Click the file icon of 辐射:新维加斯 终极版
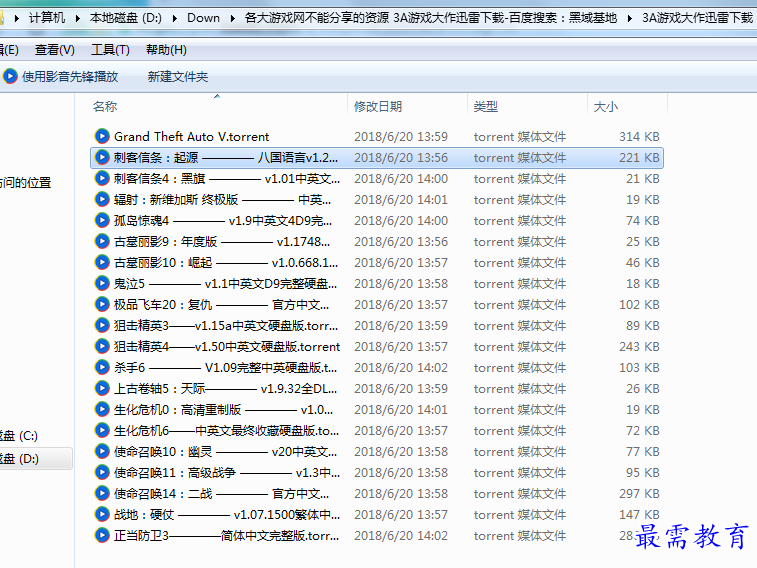Screen dimensions: 757x568 click(102, 199)
